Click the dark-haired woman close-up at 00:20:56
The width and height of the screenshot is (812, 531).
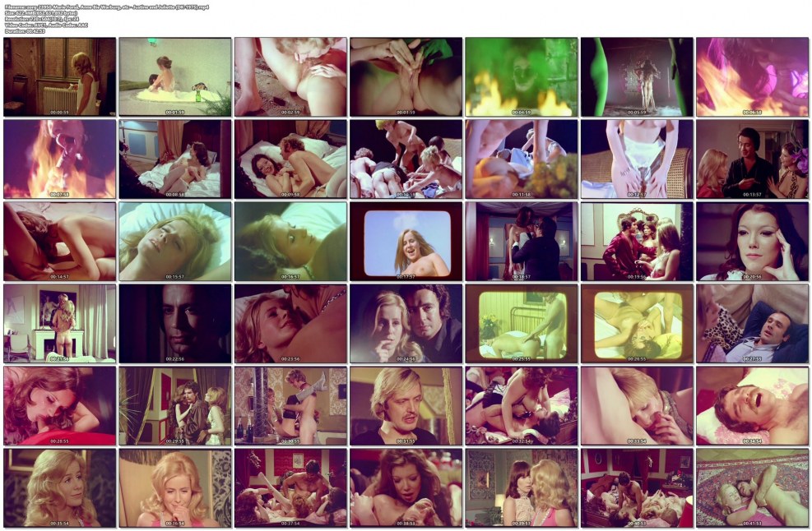click(751, 241)
